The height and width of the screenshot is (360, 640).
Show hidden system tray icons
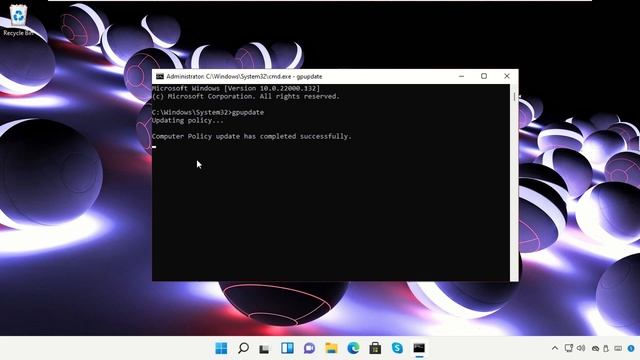click(555, 348)
